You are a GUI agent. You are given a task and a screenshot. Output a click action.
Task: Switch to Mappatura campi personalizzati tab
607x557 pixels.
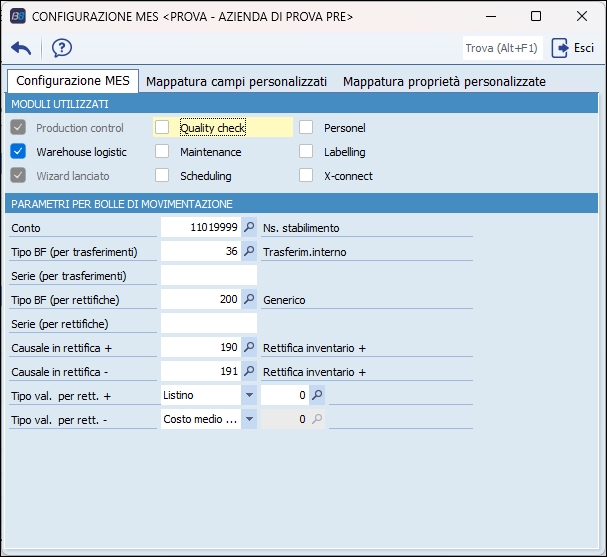[236, 82]
